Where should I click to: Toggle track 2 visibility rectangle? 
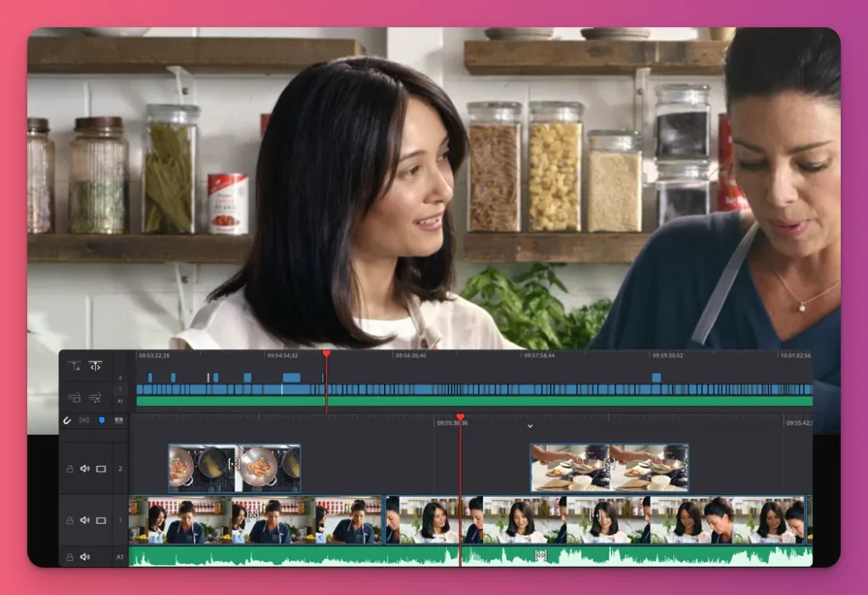(x=101, y=469)
